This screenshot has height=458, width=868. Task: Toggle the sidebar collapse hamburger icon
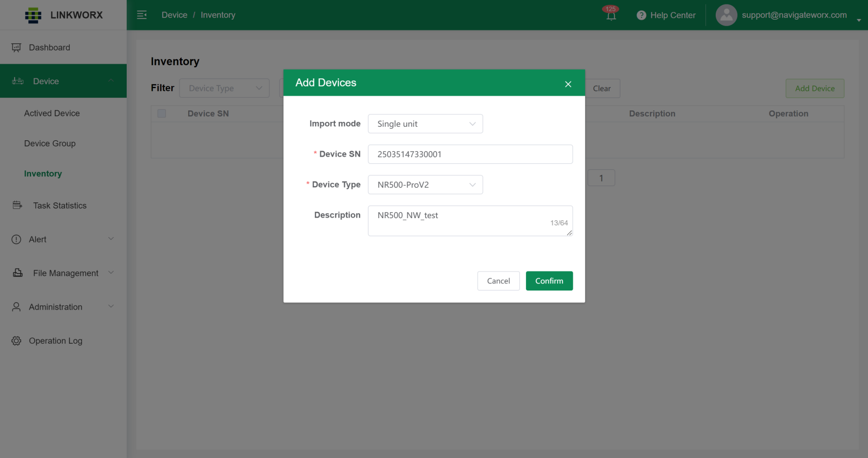click(142, 15)
